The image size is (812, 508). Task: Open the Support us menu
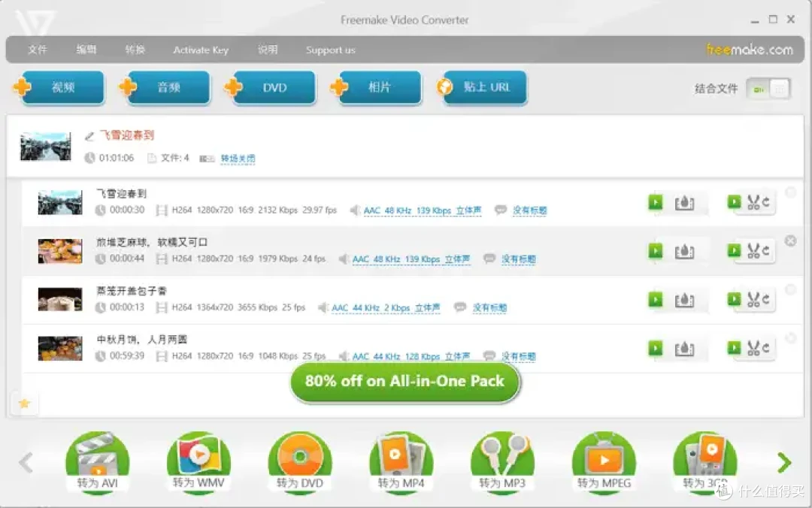330,50
